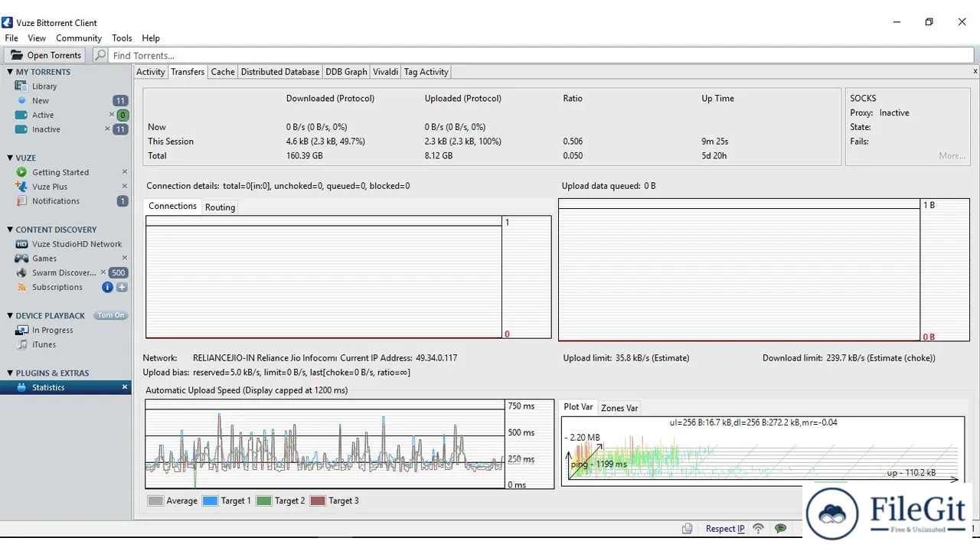Open Getting Started green play icon
Screen dimensions: 980x551
coord(21,172)
